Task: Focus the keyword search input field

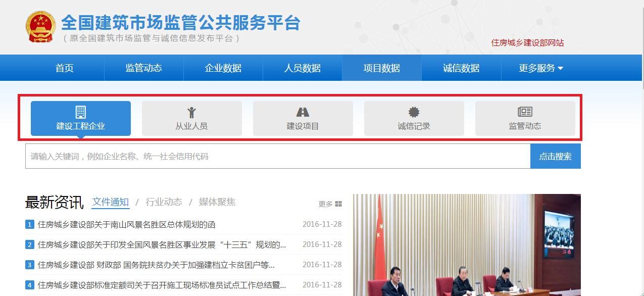Action: pos(277,157)
